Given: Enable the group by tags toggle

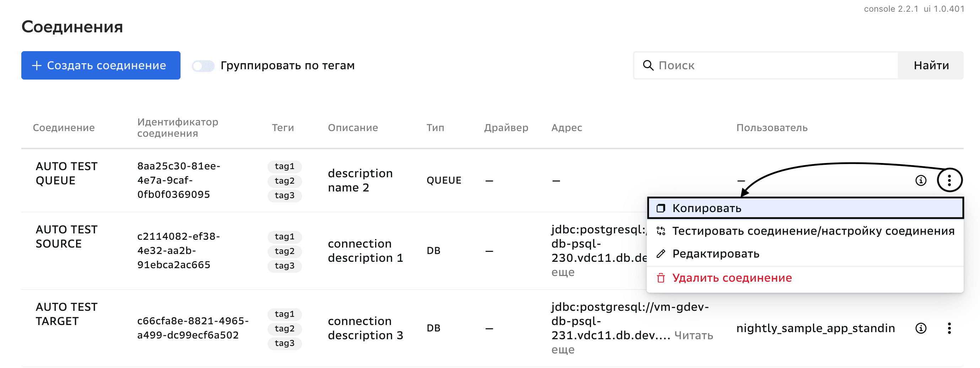Looking at the screenshot, I should (x=203, y=66).
